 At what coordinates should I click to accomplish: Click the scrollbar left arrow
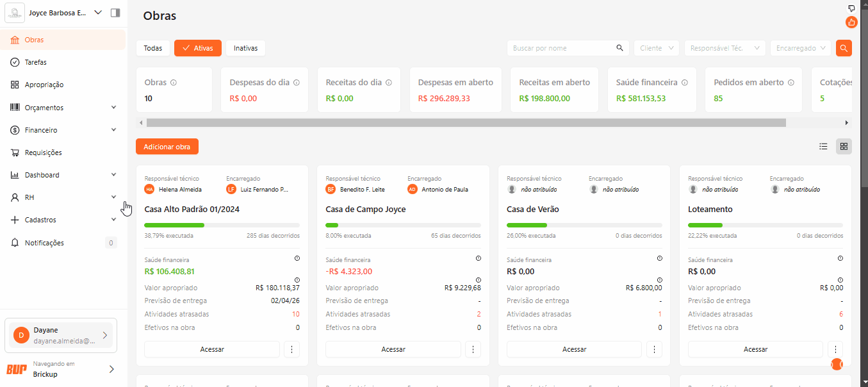pos(141,122)
